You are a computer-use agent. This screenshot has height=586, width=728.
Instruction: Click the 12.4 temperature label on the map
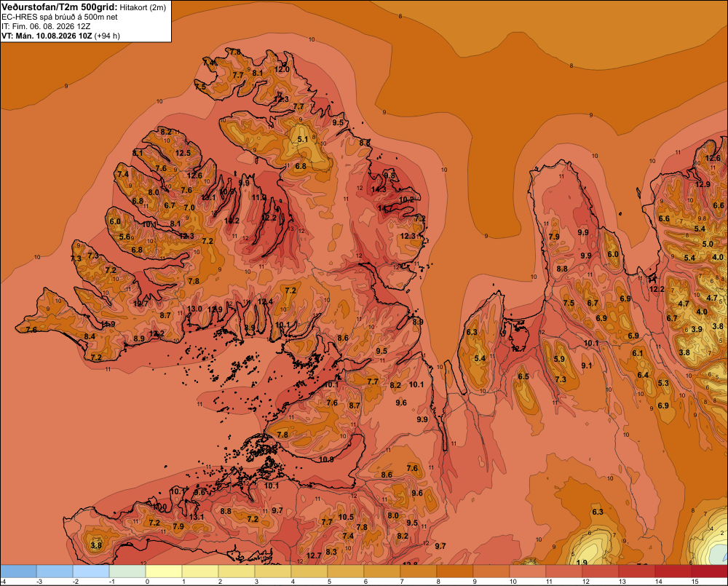tap(265, 302)
